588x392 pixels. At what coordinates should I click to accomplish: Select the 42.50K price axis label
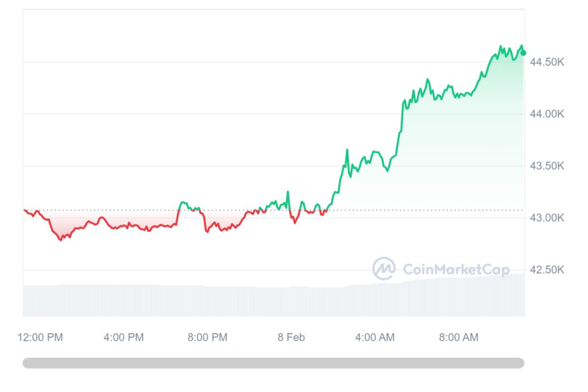[547, 270]
